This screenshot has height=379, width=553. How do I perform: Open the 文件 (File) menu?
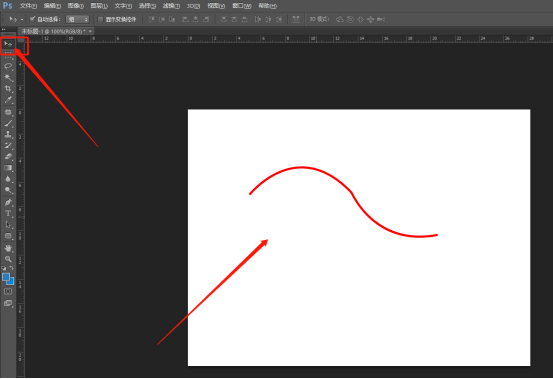(x=28, y=6)
